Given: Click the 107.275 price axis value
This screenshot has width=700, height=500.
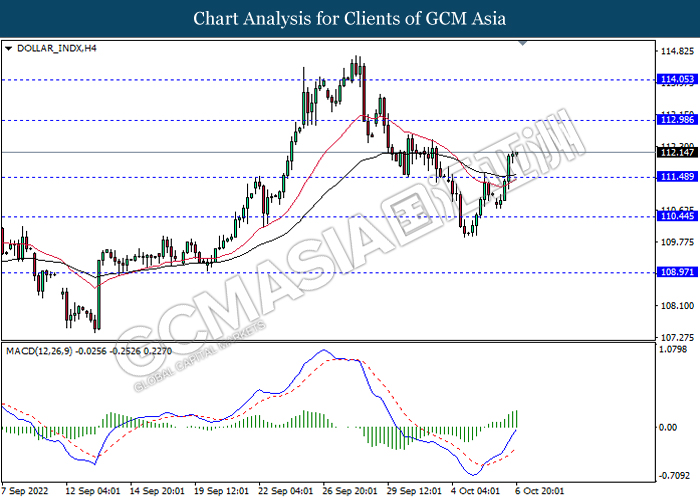Looking at the screenshot, I should pos(677,338).
